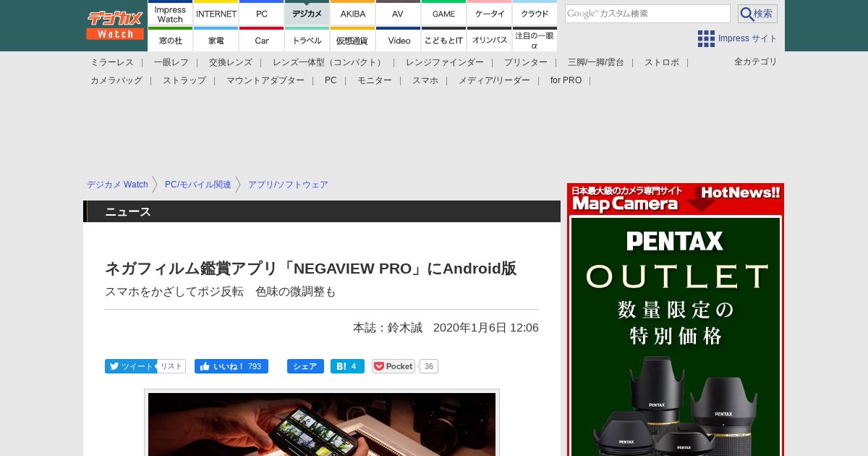The width and height of the screenshot is (868, 456).
Task: Click the Facebook シェア button
Action: click(x=305, y=366)
